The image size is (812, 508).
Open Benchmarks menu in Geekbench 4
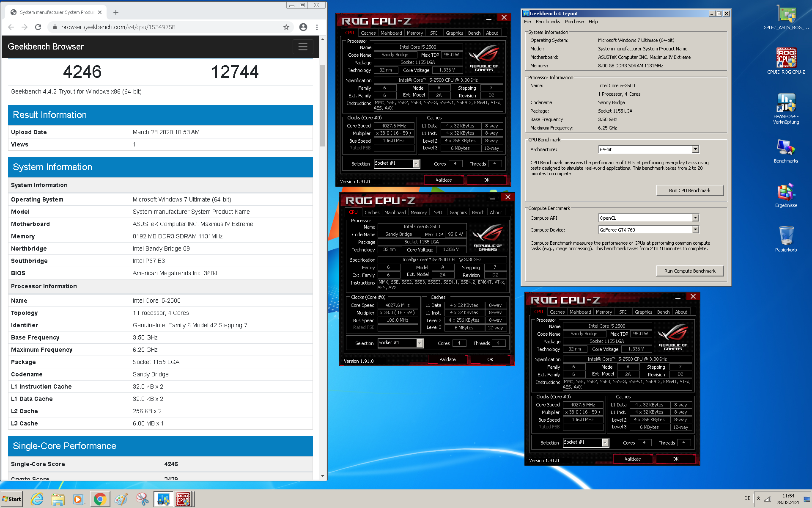point(548,22)
